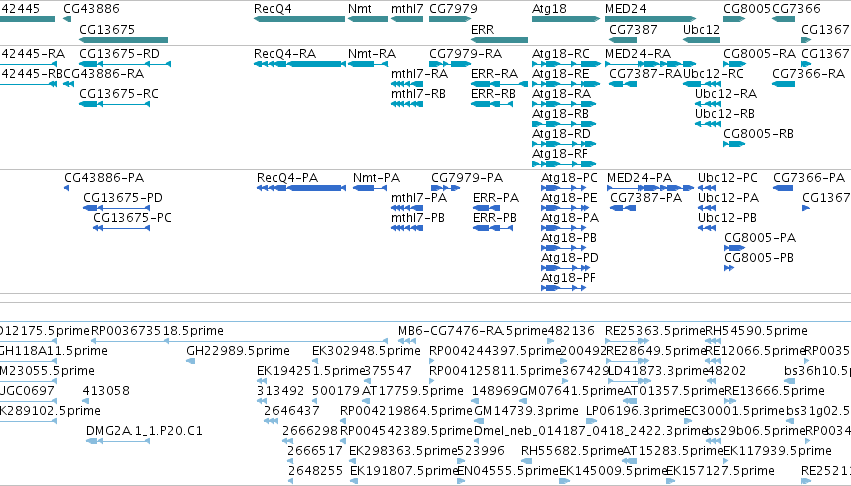Click the Nmt-RA transcript label
The height and width of the screenshot is (486, 851).
372,54
